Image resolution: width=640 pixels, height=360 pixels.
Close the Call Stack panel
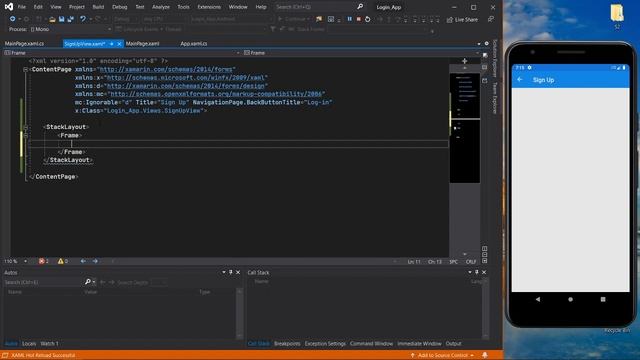coord(484,272)
